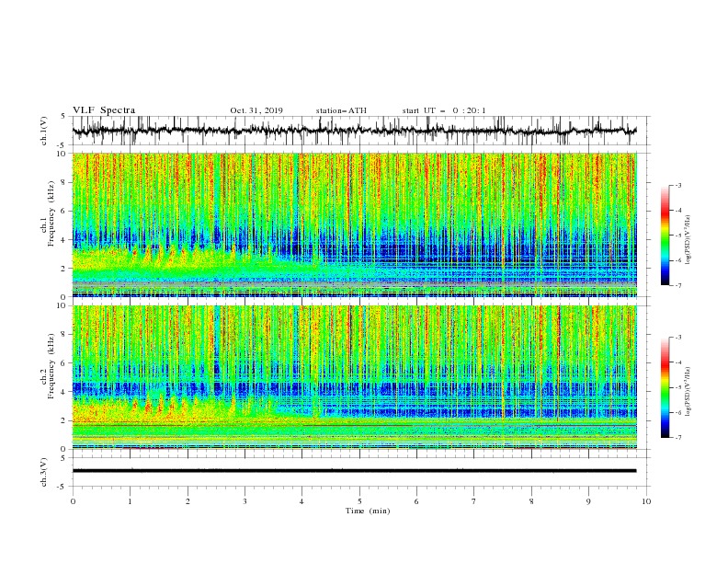This screenshot has height=563, width=728.
Task: Click the ch.3(V) flat waveform trace
Action: pos(354,471)
